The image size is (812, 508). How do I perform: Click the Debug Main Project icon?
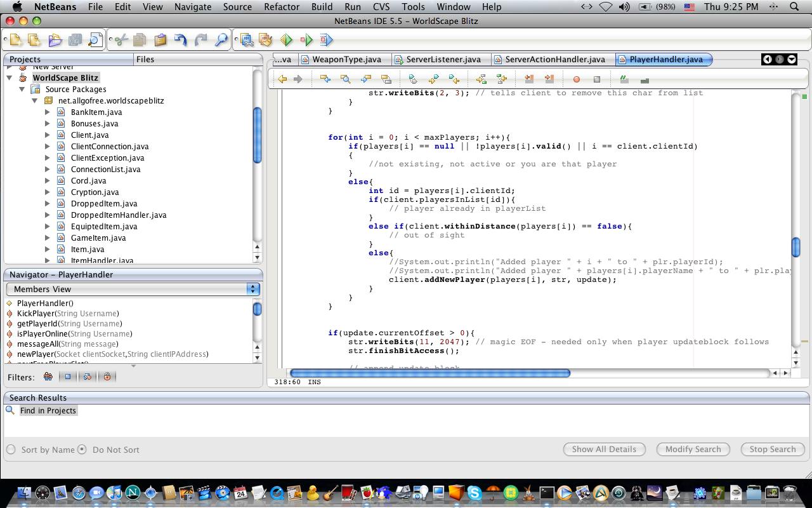(306, 40)
